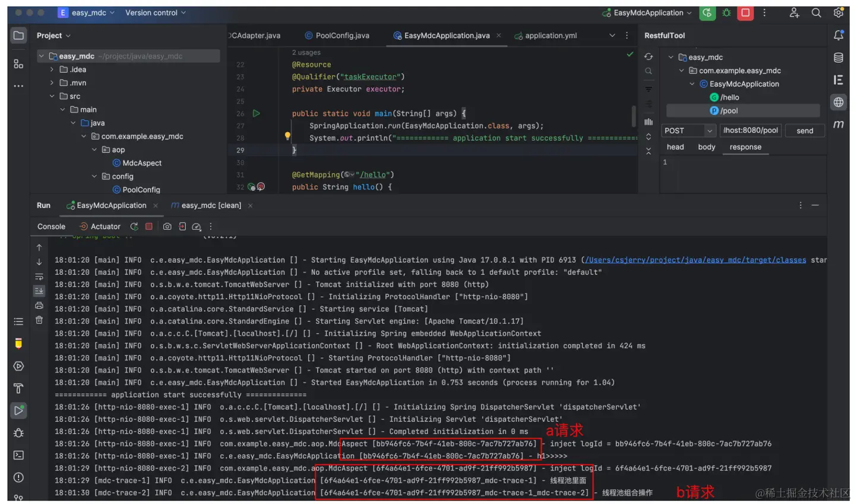Open the Problems tool window icon
Viewport: 855px width, 504px height.
[x=18, y=477]
